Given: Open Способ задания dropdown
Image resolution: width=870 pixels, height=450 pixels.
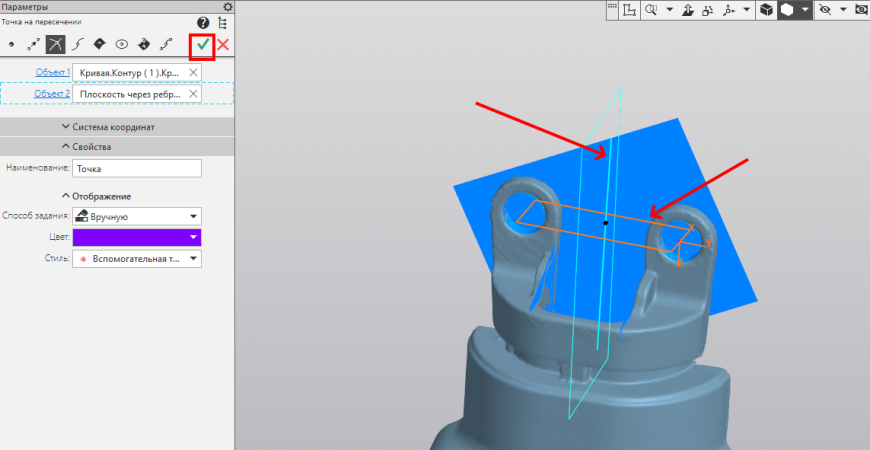Looking at the screenshot, I should (x=136, y=216).
